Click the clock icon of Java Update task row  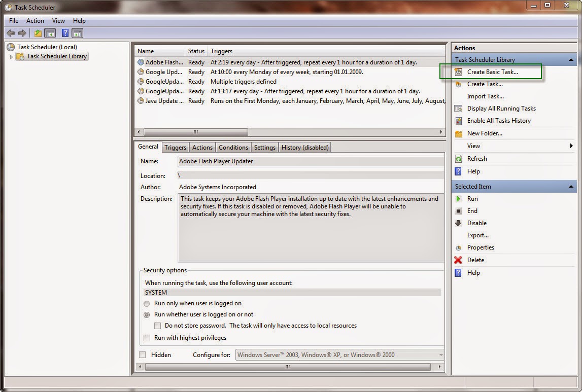click(x=141, y=101)
